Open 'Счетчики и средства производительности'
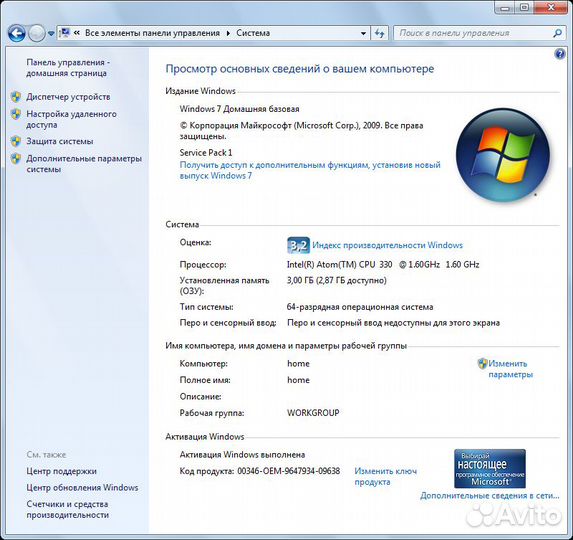The image size is (573, 540). (68, 509)
